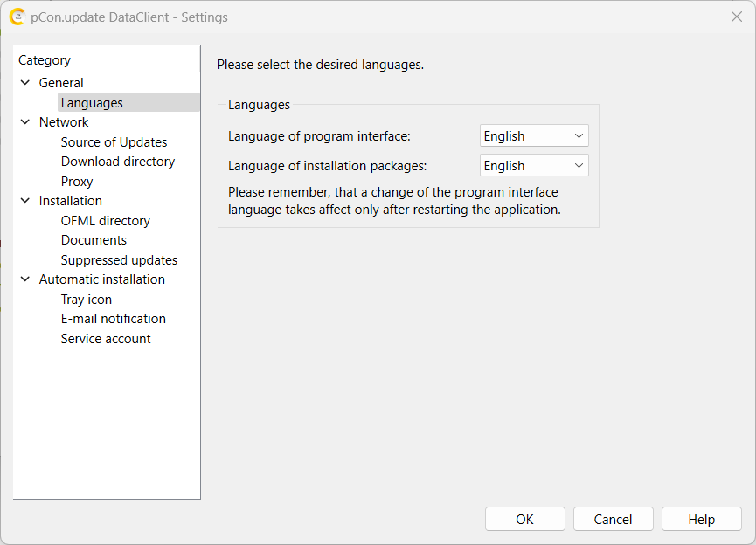Click the pCon.update app icon in title bar
Viewport: 756px width, 545px height.
(x=17, y=17)
